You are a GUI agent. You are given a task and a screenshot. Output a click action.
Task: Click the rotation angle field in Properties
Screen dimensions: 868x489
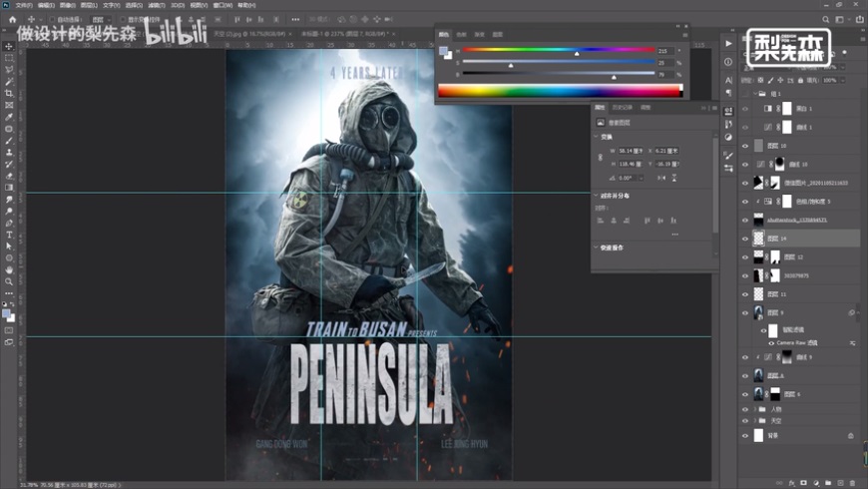(x=628, y=178)
